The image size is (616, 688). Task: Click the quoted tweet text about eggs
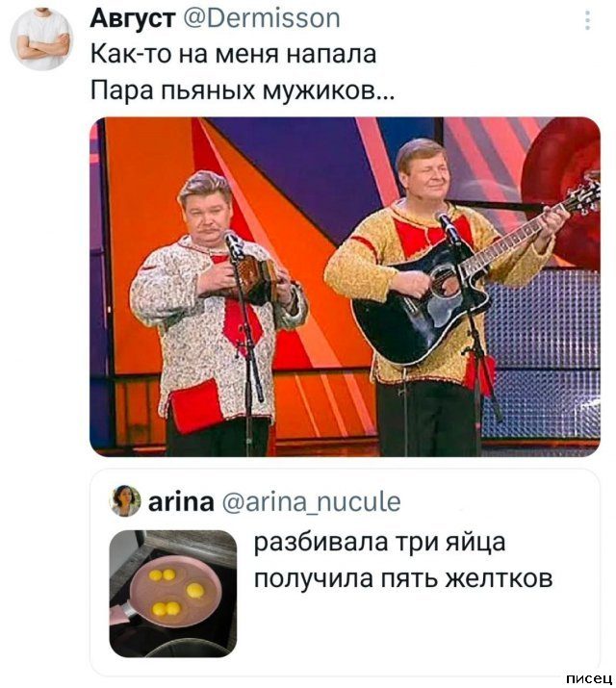(x=402, y=560)
